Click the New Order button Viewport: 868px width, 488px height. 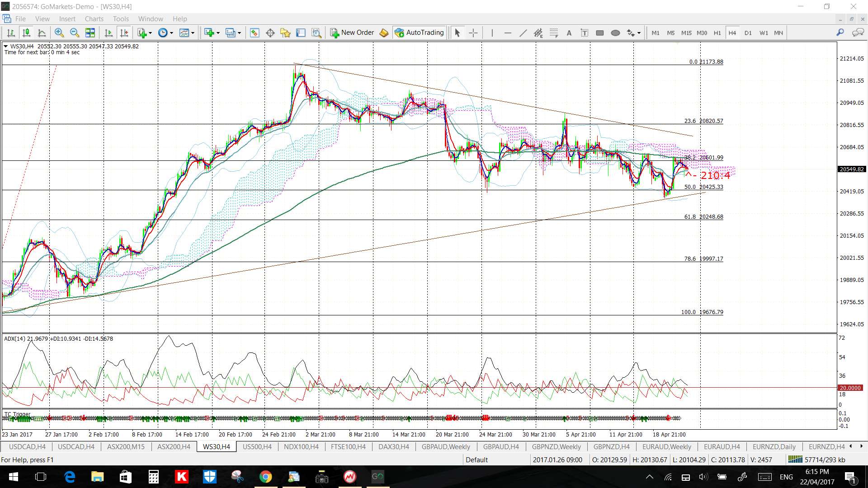(x=352, y=33)
